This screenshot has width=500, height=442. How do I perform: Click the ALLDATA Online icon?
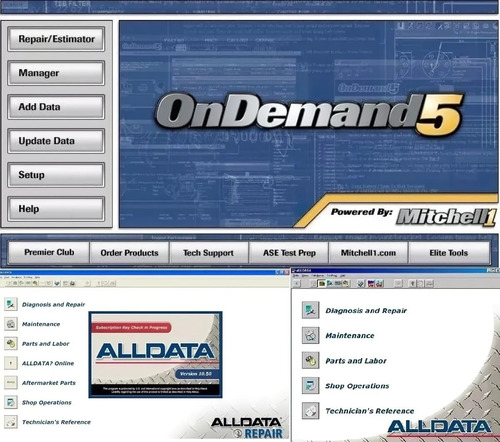pyautogui.click(x=11, y=363)
